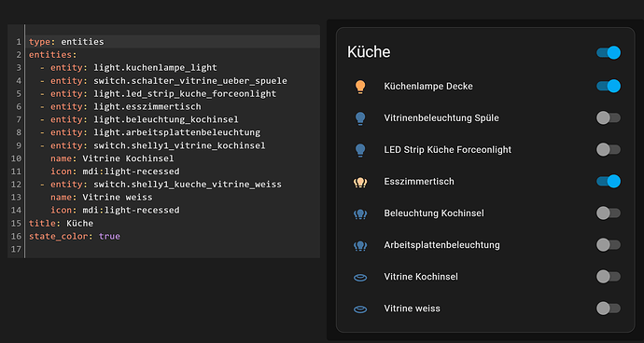Screen dimensions: 644x343
Task: Click the Küche card title
Action: click(369, 52)
